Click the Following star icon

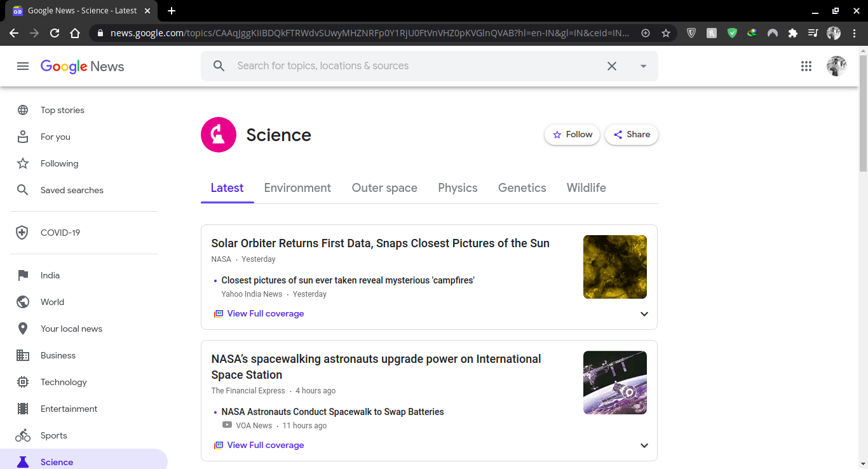[23, 163]
